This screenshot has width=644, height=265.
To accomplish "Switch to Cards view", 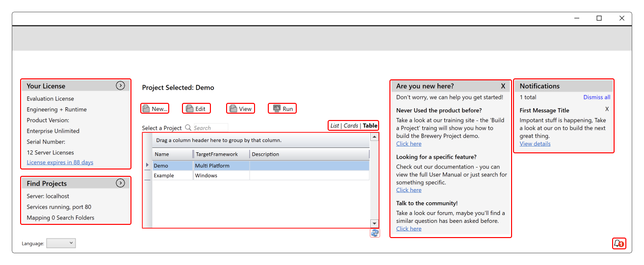I will click(x=351, y=126).
